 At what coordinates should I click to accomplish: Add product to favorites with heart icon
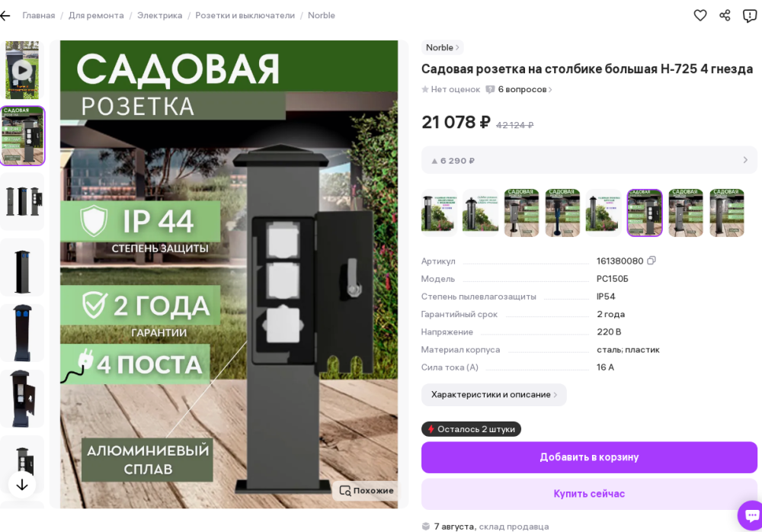point(700,15)
